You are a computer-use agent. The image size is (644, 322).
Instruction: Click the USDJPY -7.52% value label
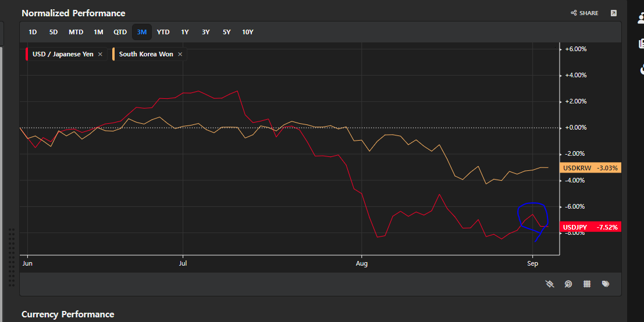tap(590, 227)
